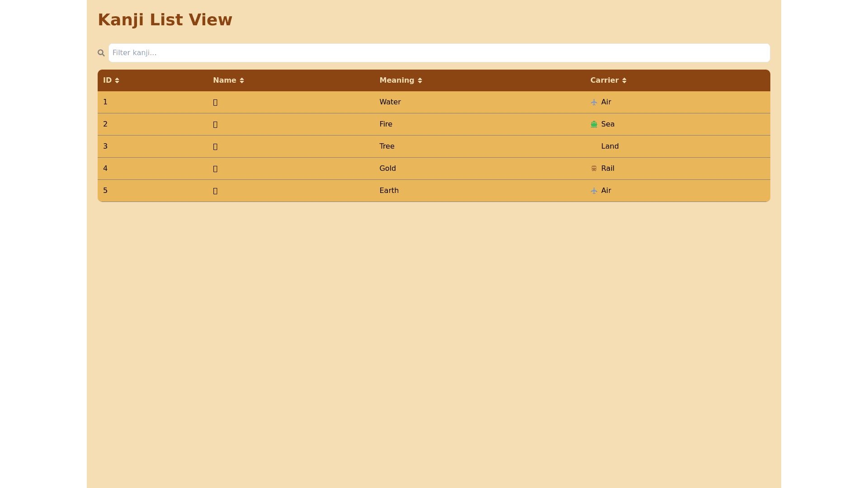Click the Tree meaning cell
Screen dimensions: 868x488
pos(387,146)
